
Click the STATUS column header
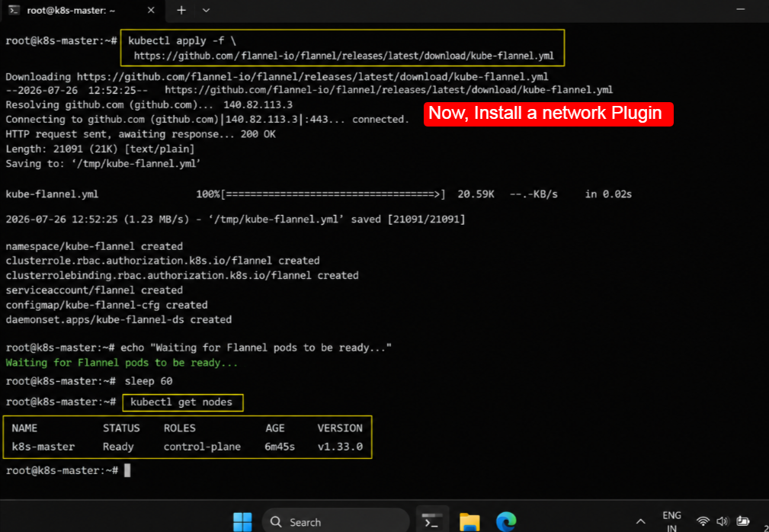click(121, 428)
